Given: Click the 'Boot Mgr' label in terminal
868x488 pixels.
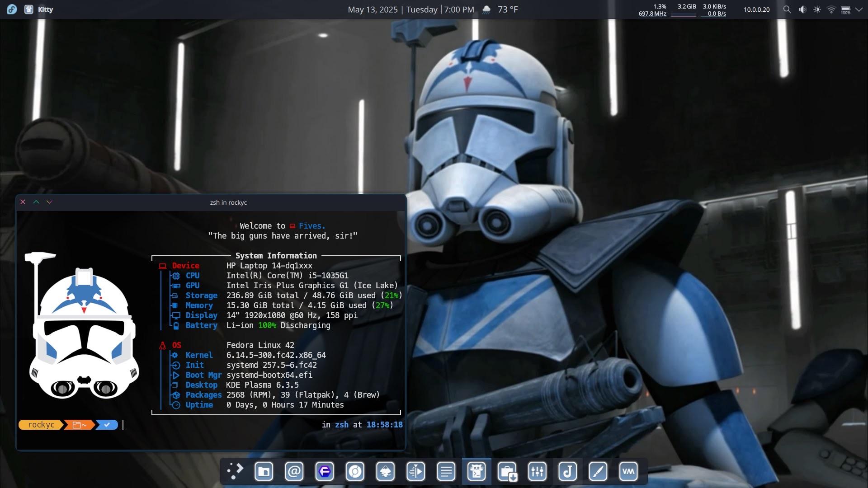Looking at the screenshot, I should 204,375.
